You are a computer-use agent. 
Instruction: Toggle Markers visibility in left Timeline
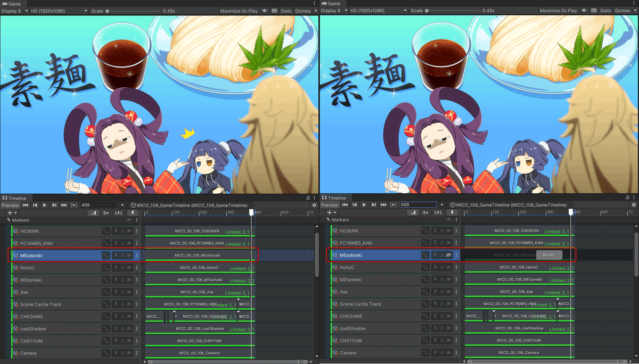point(129,220)
